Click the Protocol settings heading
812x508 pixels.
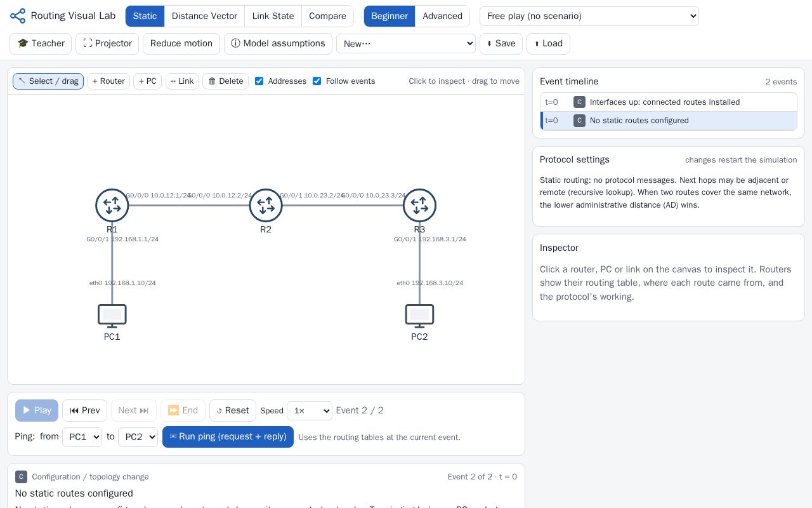click(575, 159)
